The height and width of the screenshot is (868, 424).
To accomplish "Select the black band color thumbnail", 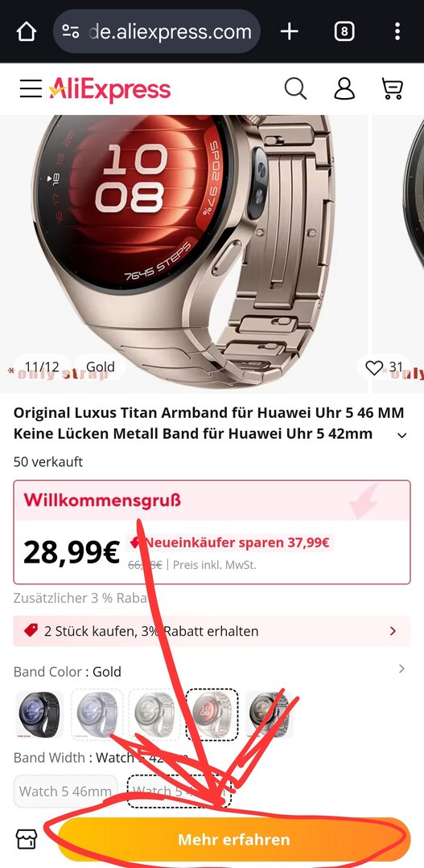I will pyautogui.click(x=39, y=714).
